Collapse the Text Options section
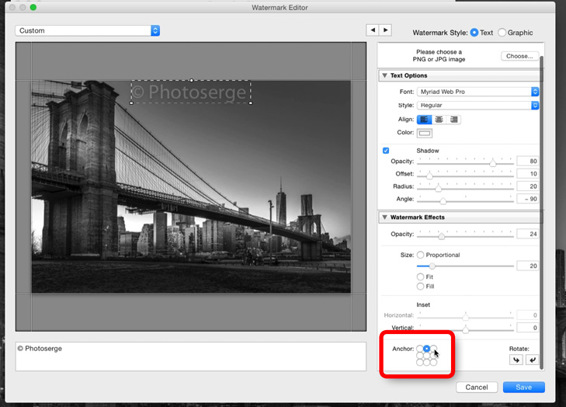Image resolution: width=566 pixels, height=407 pixels. click(x=385, y=75)
